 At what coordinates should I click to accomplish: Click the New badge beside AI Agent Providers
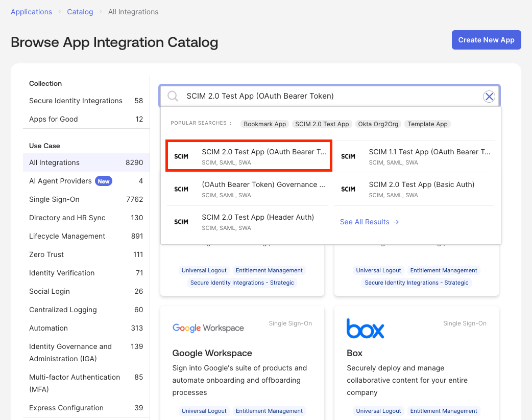(104, 181)
